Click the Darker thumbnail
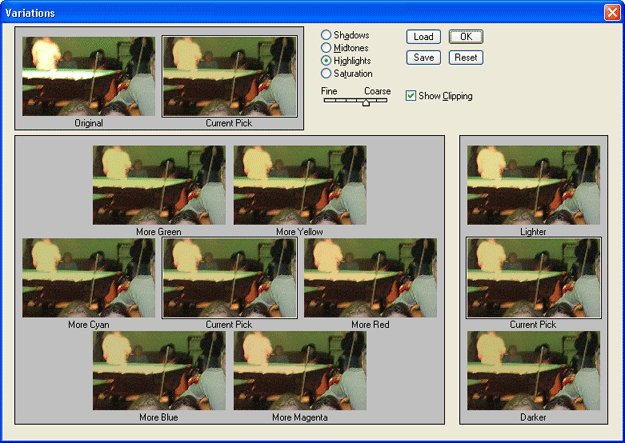This screenshot has height=443, width=625. click(533, 370)
